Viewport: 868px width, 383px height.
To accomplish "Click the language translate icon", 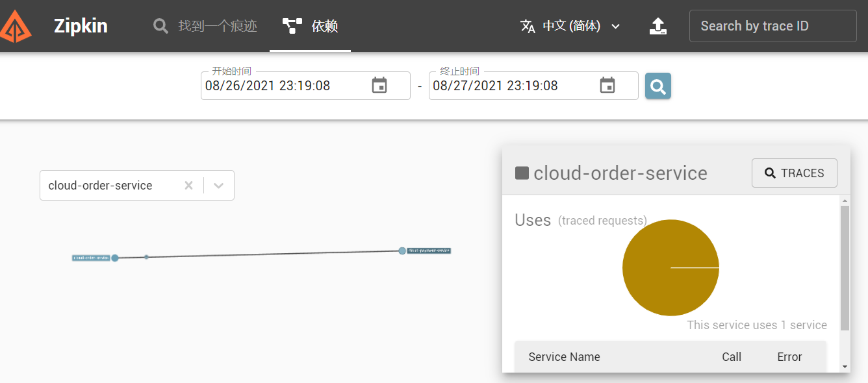I will point(528,26).
